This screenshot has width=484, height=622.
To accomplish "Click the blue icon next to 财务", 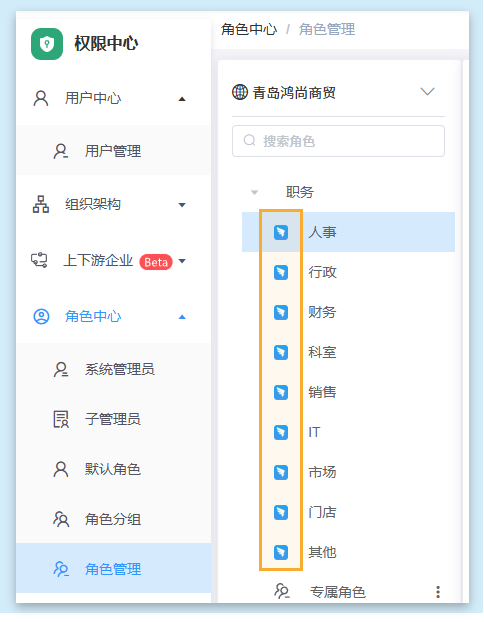I will [x=281, y=313].
